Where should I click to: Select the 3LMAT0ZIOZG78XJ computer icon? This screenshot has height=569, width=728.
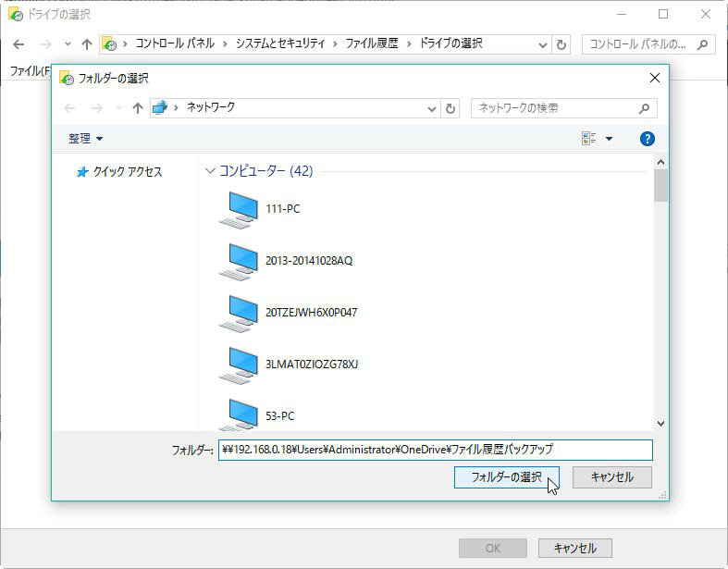tap(239, 365)
